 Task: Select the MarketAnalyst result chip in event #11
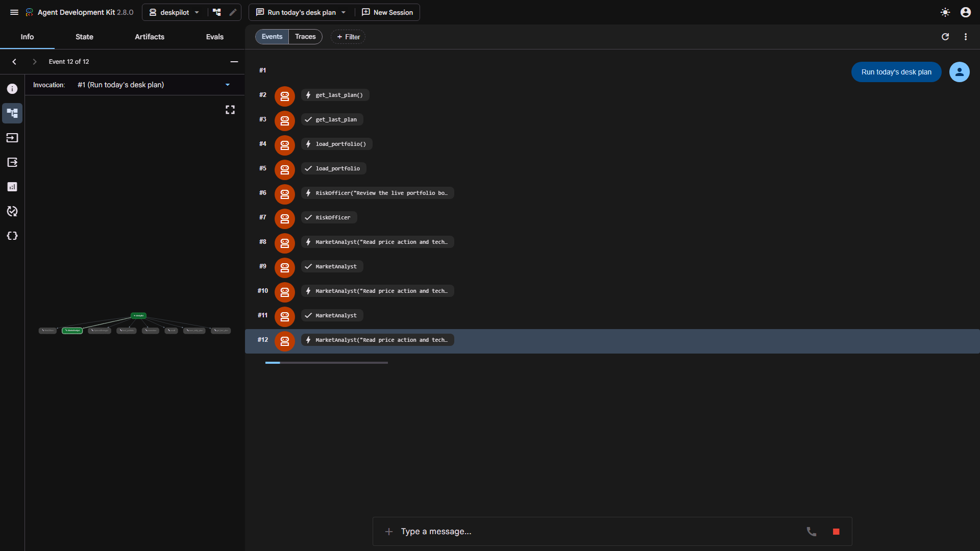[x=332, y=315]
